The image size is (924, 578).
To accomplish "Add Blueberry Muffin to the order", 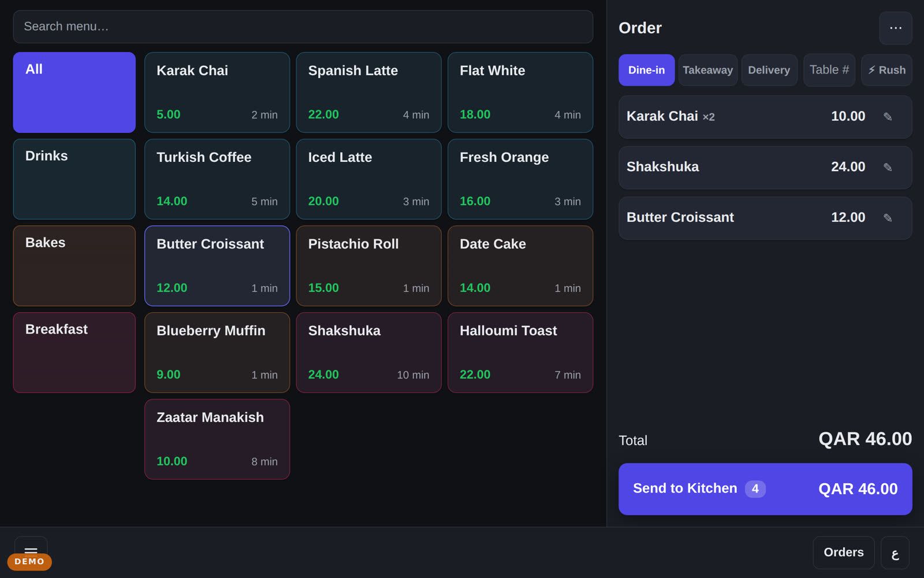I will pos(217,353).
